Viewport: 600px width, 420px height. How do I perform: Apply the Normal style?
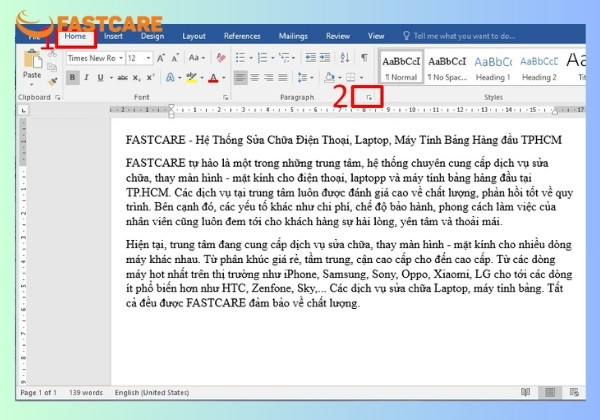(401, 67)
